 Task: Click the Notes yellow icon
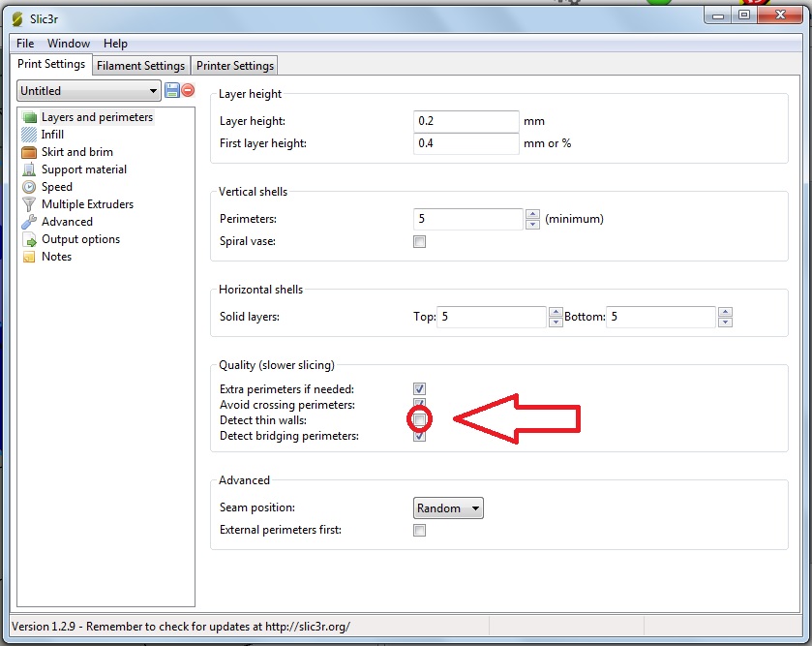point(29,257)
